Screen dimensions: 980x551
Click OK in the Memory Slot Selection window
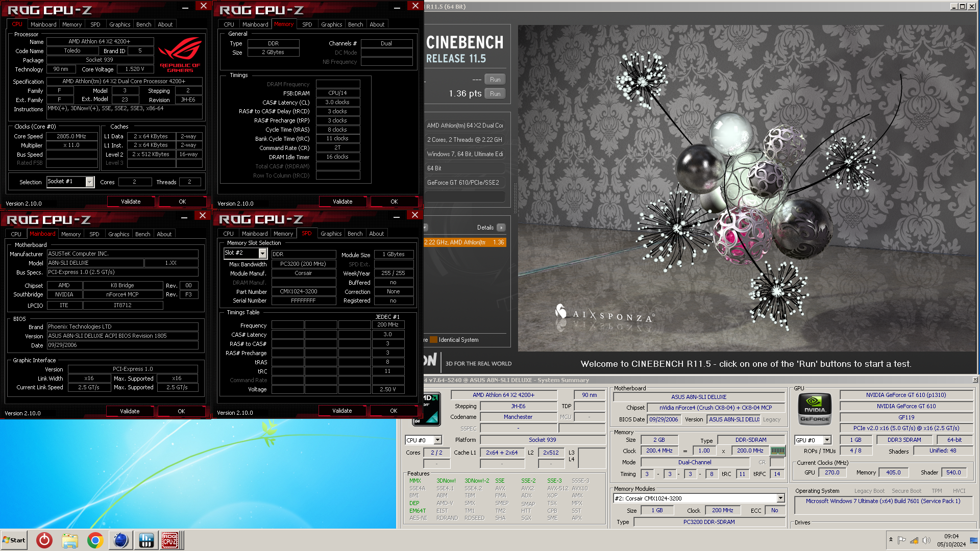tap(394, 411)
